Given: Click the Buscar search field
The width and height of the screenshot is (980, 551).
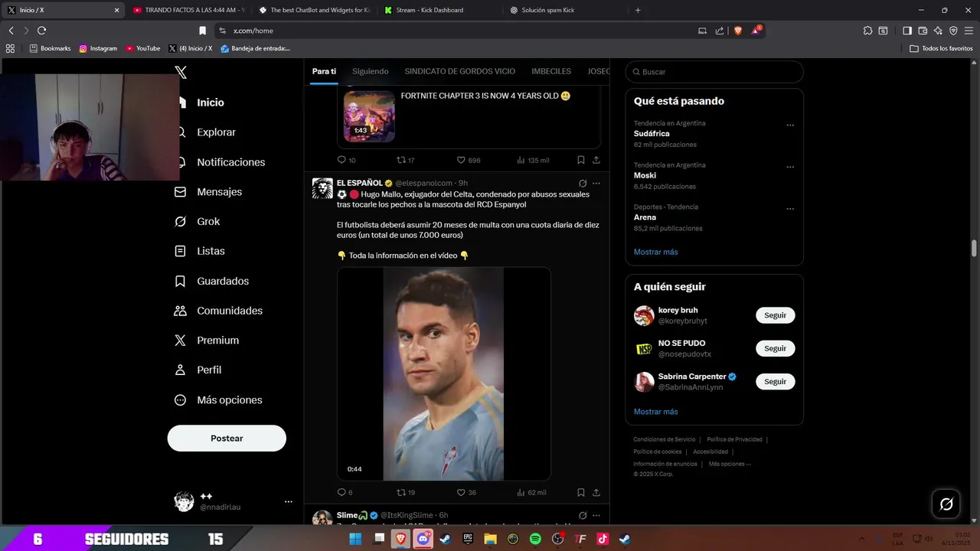Looking at the screenshot, I should (714, 72).
